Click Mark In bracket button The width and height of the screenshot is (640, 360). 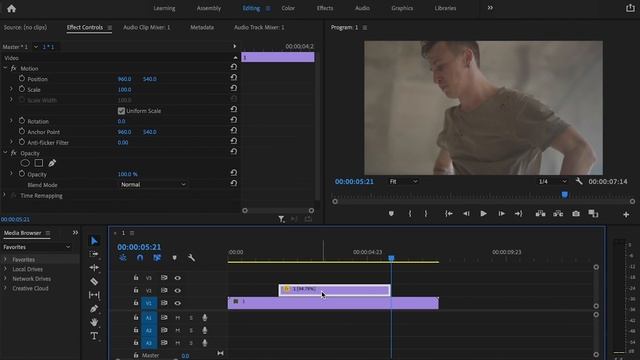[410, 213]
